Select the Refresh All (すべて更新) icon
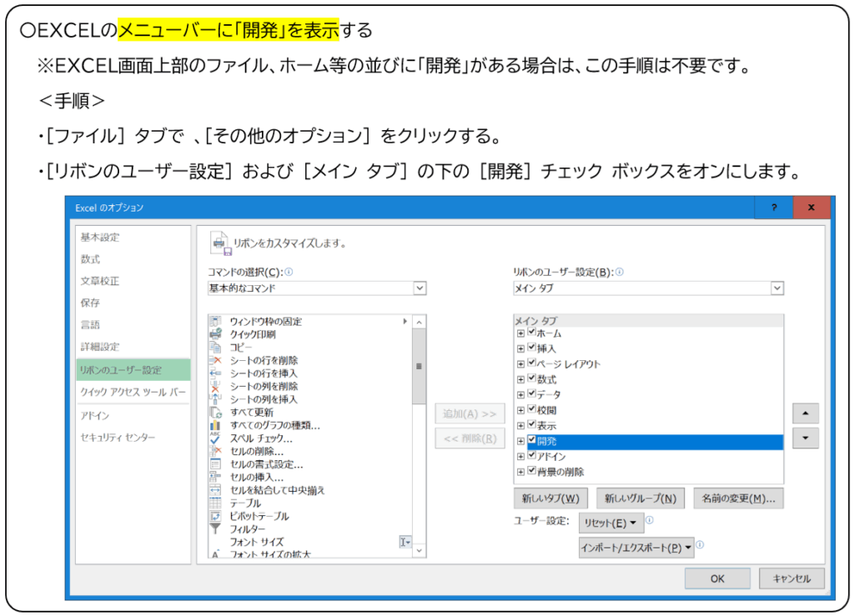 (x=215, y=412)
